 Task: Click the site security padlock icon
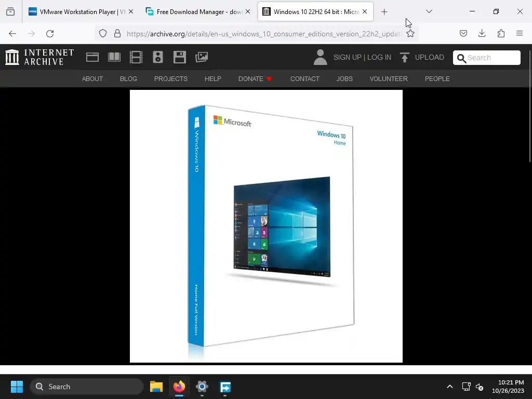pyautogui.click(x=117, y=34)
